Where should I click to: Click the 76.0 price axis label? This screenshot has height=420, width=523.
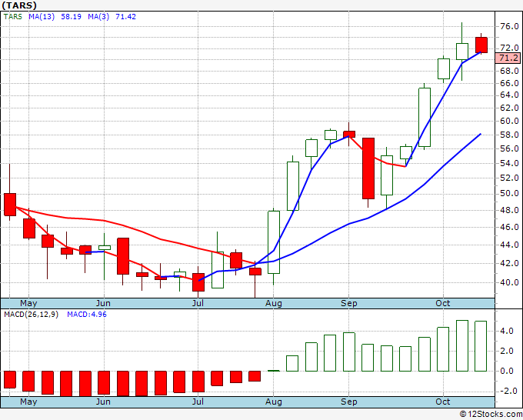(x=509, y=26)
